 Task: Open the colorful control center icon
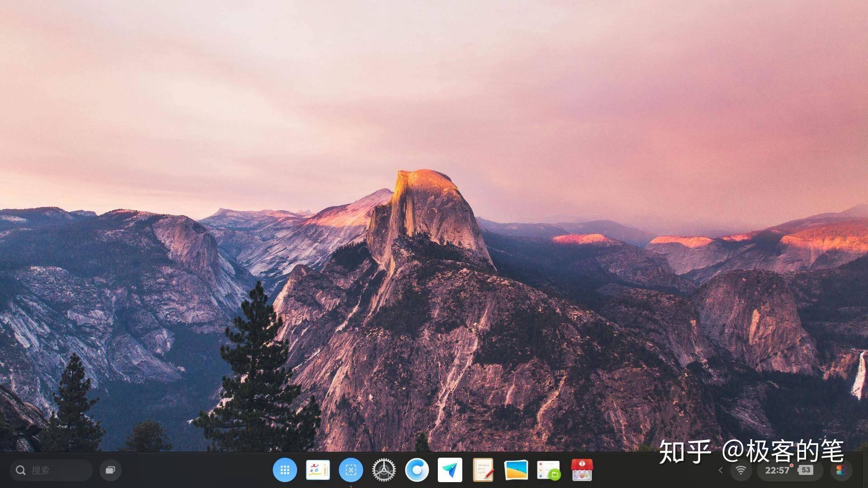pyautogui.click(x=841, y=470)
